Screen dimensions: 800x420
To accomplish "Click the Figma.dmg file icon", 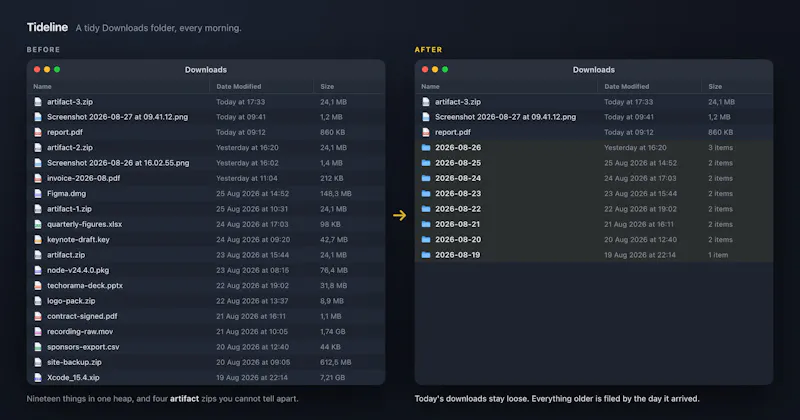I will 38,193.
